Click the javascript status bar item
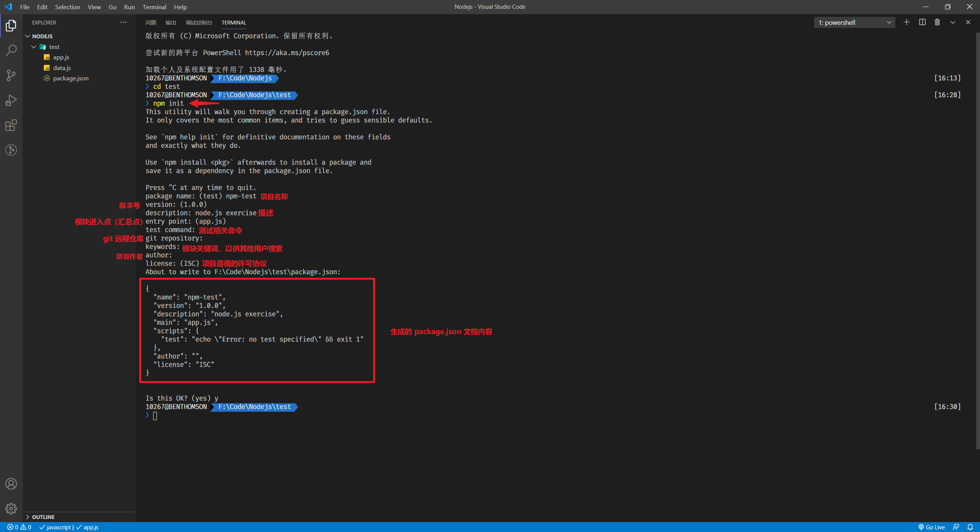The image size is (980, 532). pyautogui.click(x=56, y=527)
